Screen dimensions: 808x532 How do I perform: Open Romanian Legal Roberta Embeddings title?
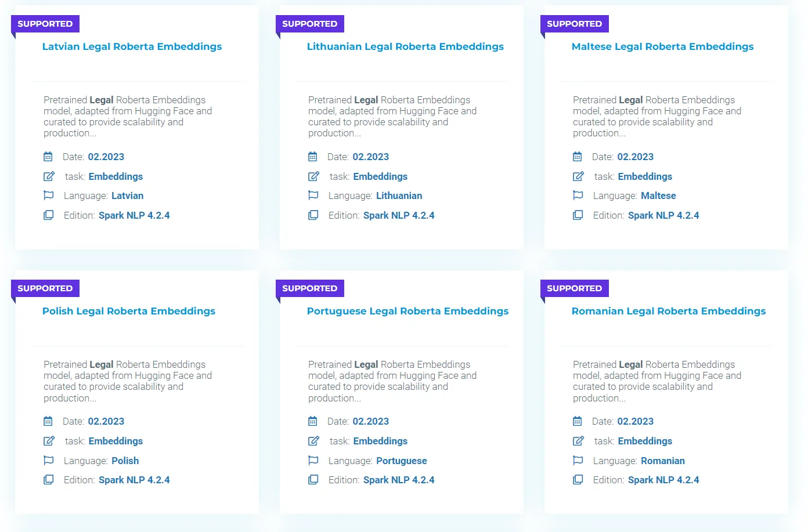coord(669,311)
